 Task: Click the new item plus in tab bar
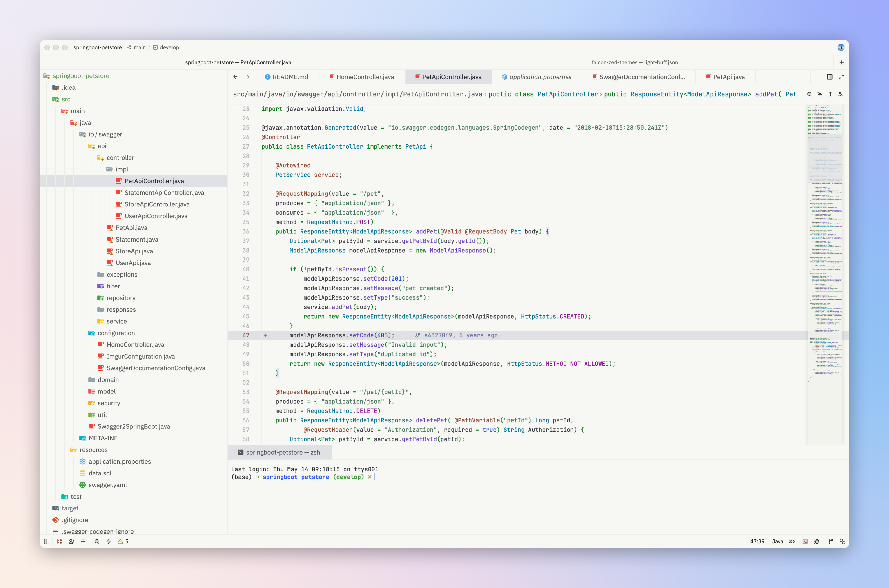click(818, 77)
